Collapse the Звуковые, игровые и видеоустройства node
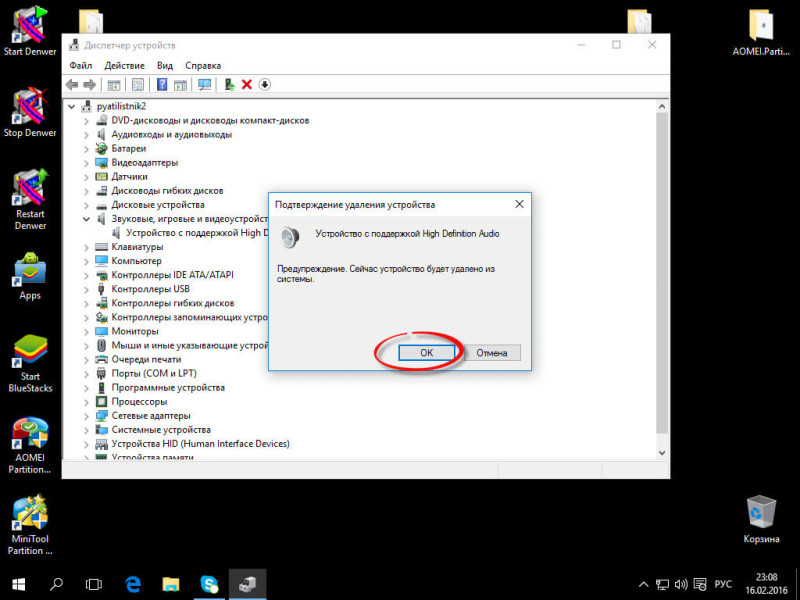The image size is (800, 600). click(86, 219)
